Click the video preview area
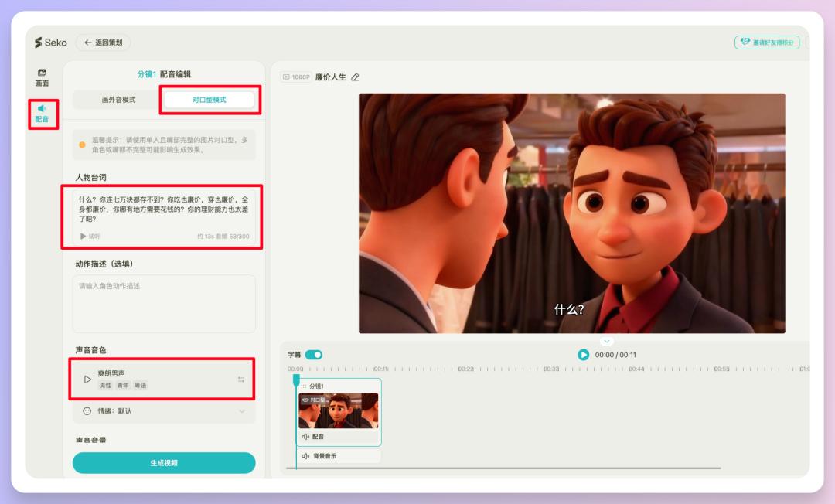Screen dimensions: 835x504 pos(572,213)
